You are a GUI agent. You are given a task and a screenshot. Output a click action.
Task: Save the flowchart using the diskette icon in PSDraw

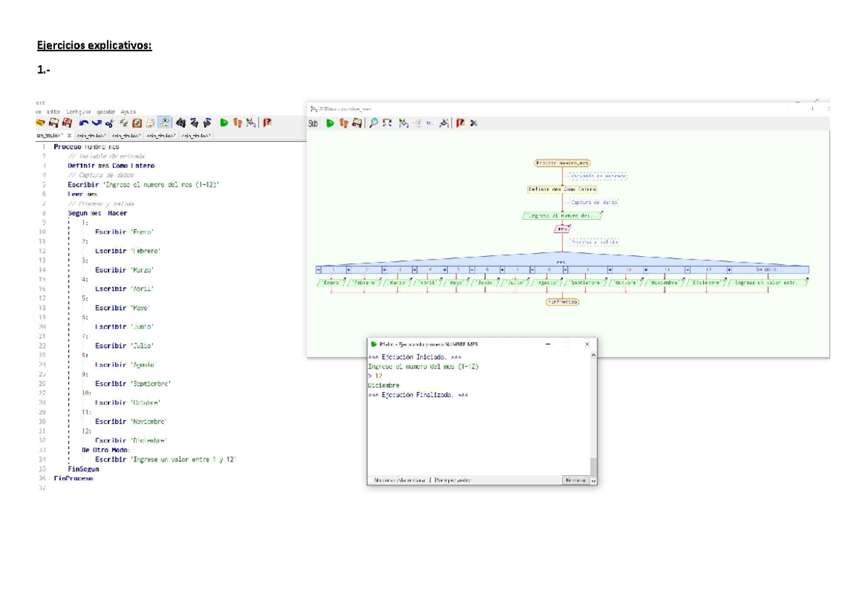coord(357,123)
